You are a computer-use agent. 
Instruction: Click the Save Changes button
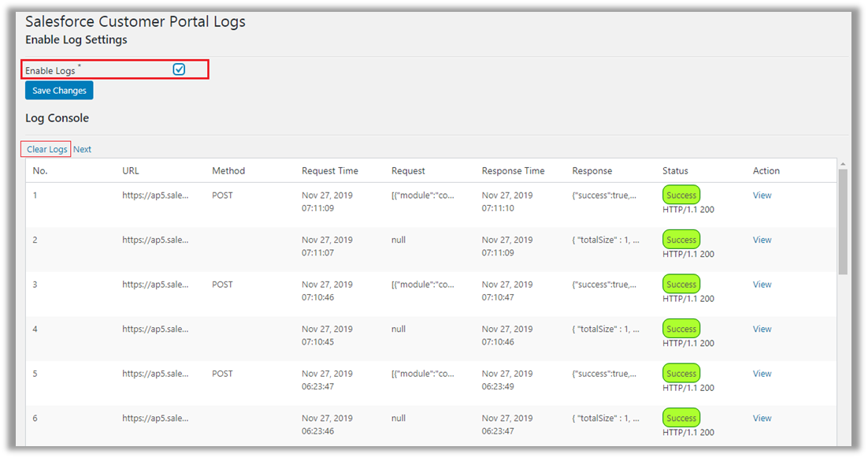click(59, 91)
